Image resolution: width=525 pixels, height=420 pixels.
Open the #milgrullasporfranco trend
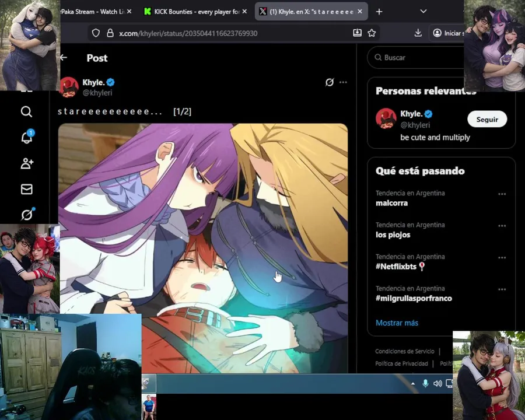[x=414, y=298]
